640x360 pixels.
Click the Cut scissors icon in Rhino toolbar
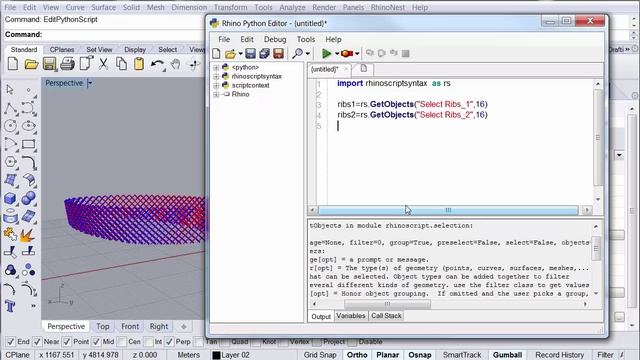(103, 64)
